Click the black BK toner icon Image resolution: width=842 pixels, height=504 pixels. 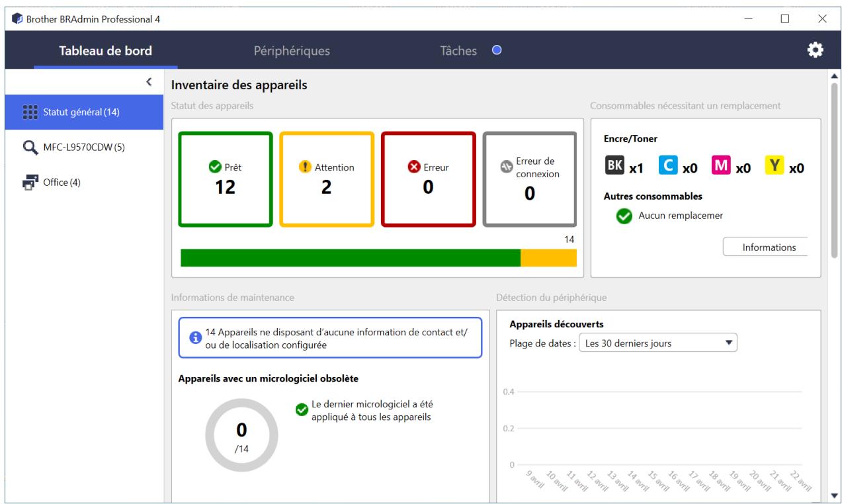coord(614,165)
